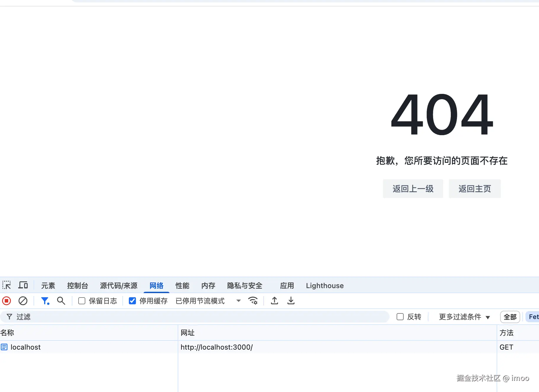The width and height of the screenshot is (539, 392).
Task: Toggle the network filter funnel icon
Action: (45, 301)
